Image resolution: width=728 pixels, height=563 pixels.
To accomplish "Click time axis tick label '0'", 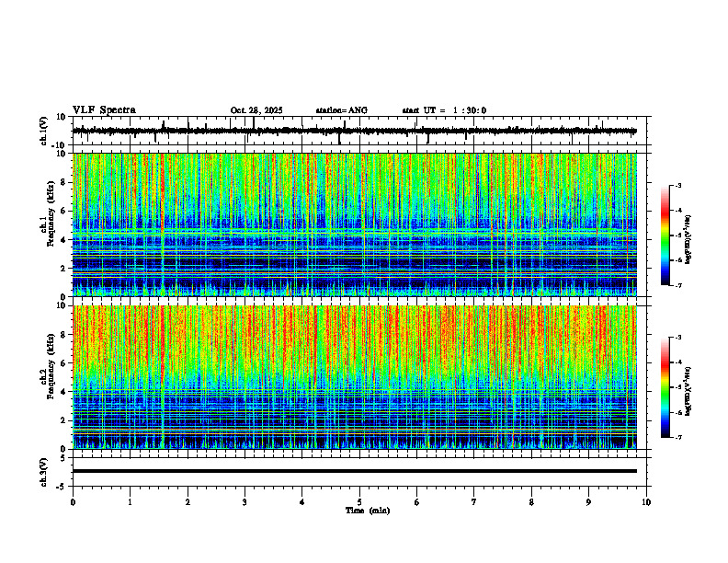I will pos(73,502).
